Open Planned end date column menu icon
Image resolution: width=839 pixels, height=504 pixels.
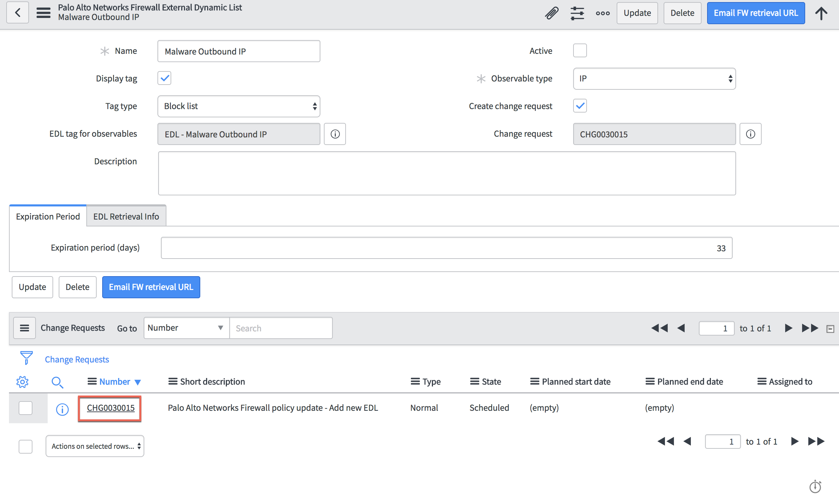[x=650, y=381]
